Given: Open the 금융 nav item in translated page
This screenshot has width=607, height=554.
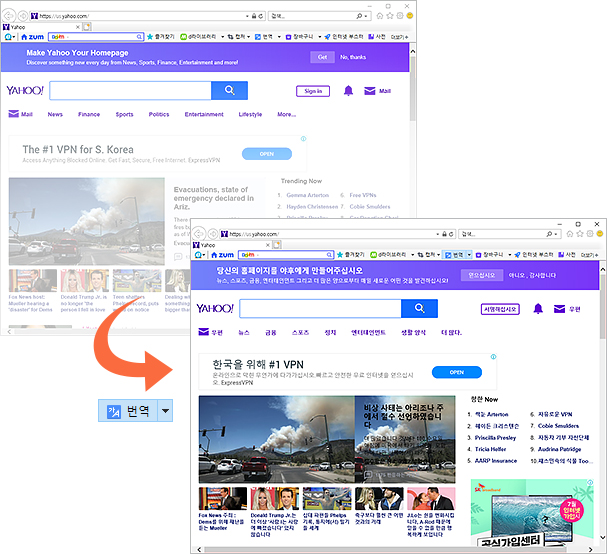Looking at the screenshot, I should (x=271, y=332).
